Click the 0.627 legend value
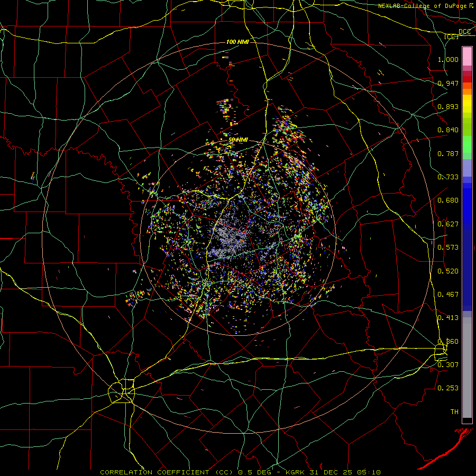The image size is (476, 476). pyautogui.click(x=448, y=224)
